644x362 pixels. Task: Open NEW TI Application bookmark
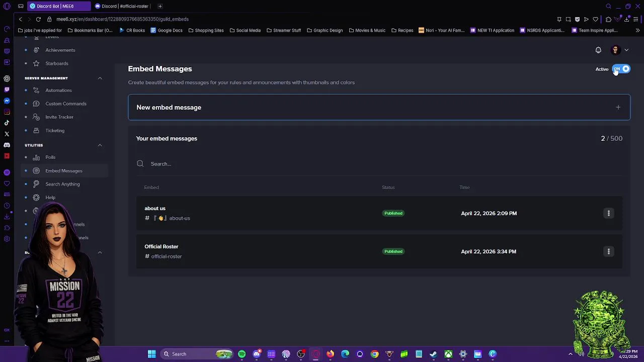[492, 30]
